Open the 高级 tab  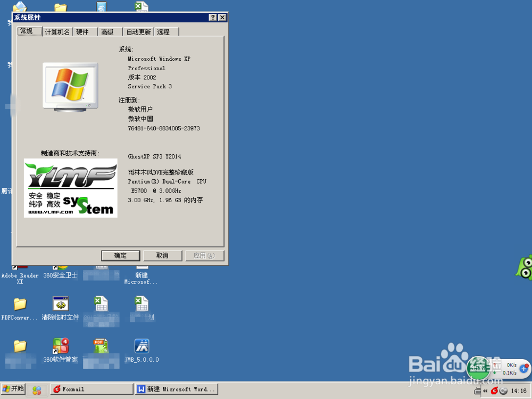[x=110, y=32]
